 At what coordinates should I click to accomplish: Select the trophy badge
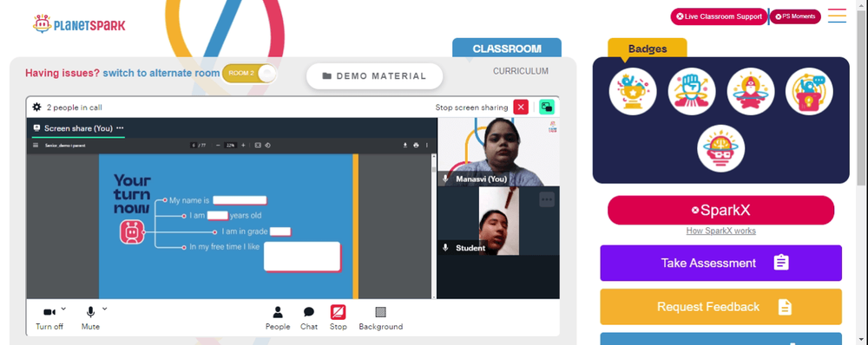coord(633,91)
